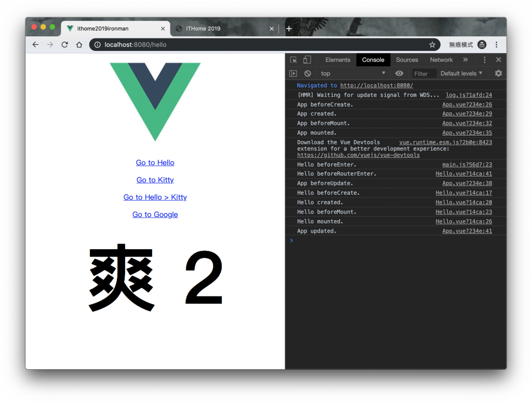Select the 'App beforeCreate.' console message
The image size is (532, 403).
click(x=325, y=104)
